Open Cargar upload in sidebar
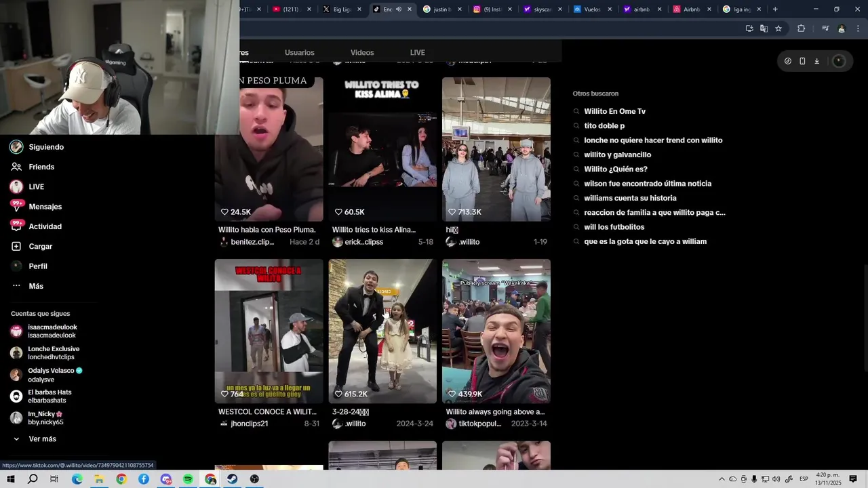The image size is (868, 488). point(31,246)
